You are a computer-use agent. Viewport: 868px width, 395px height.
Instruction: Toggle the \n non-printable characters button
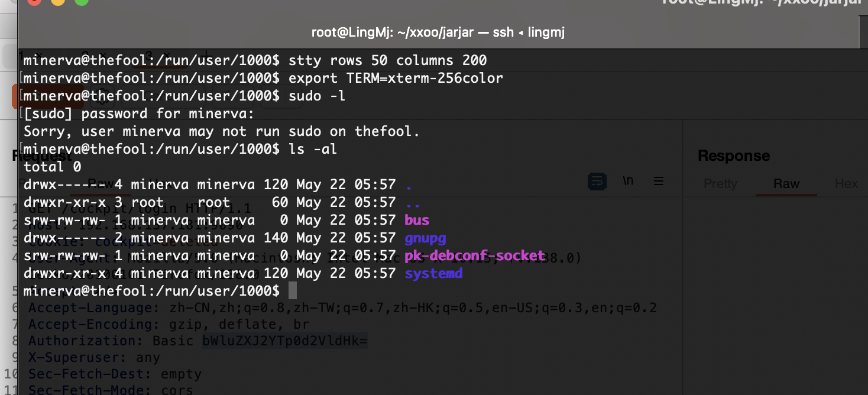point(628,181)
